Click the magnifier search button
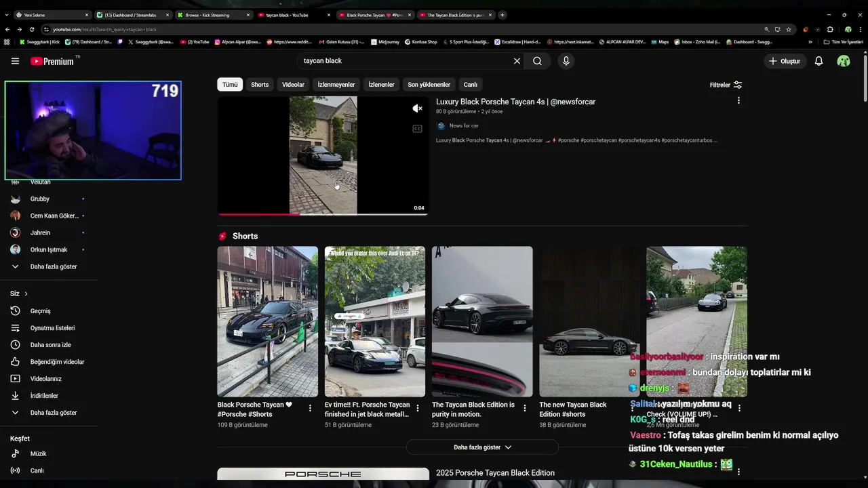This screenshot has height=488, width=868. (x=537, y=61)
